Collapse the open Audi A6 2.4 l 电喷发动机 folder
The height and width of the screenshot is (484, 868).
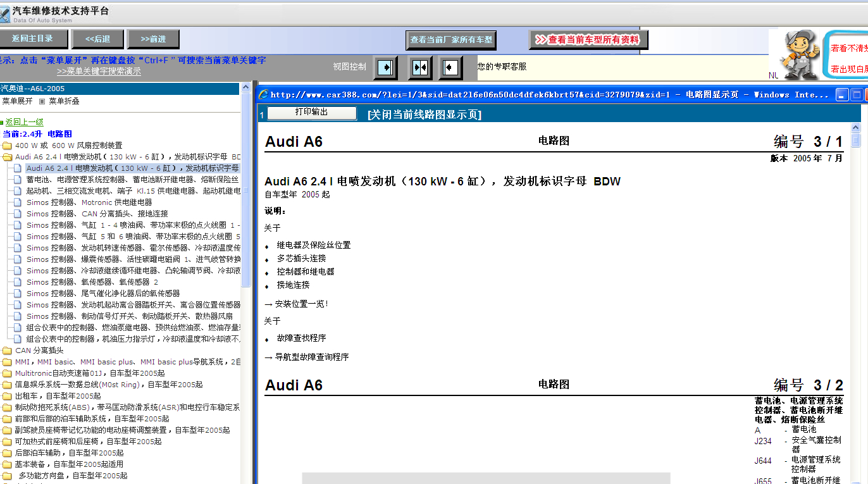click(x=7, y=157)
